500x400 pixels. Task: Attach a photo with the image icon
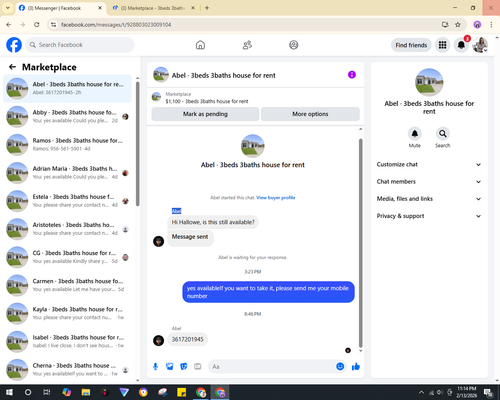(170, 367)
